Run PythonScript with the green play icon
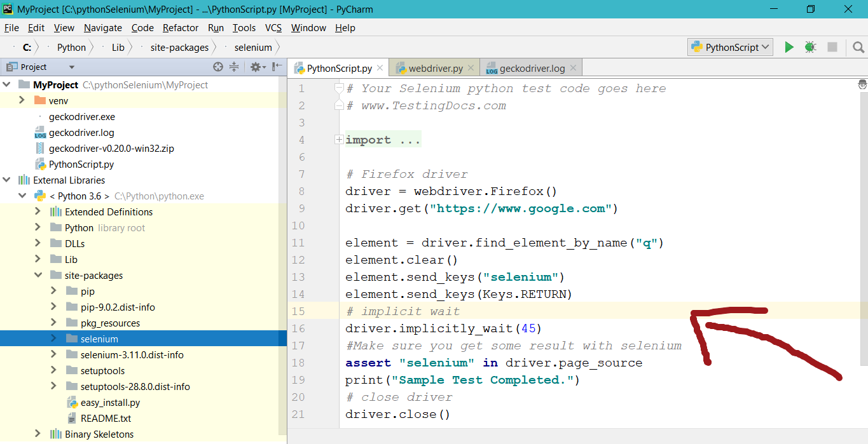The height and width of the screenshot is (444, 868). pos(789,47)
